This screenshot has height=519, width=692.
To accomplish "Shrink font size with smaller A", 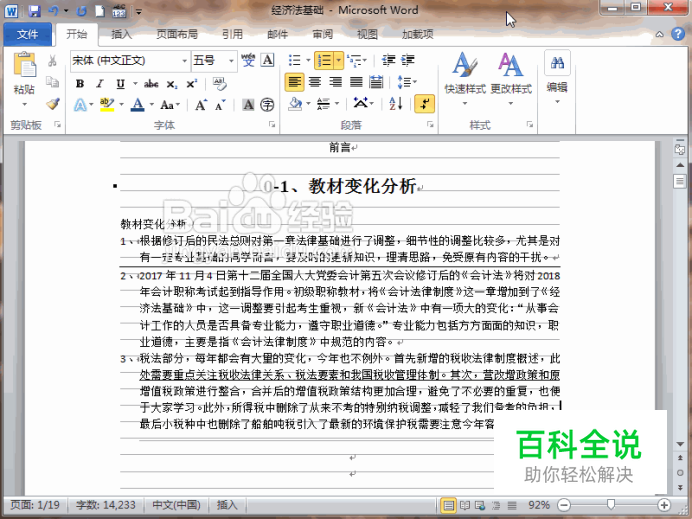I will 220,105.
